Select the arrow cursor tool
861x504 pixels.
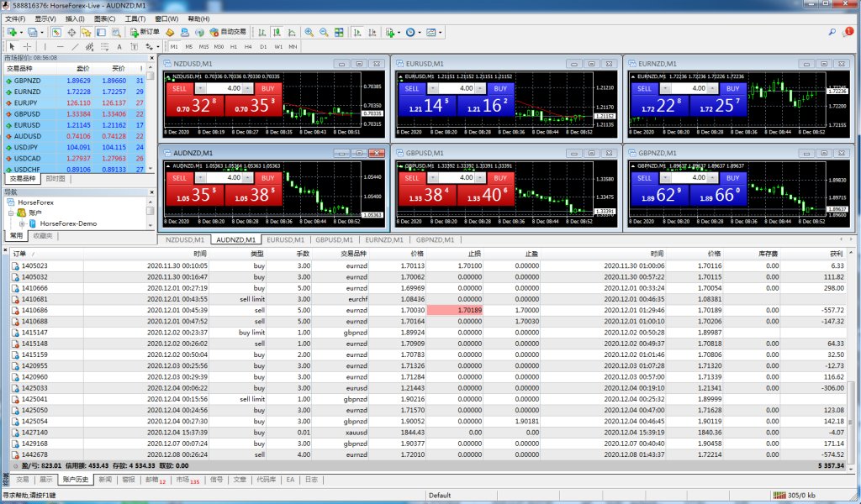click(x=12, y=47)
